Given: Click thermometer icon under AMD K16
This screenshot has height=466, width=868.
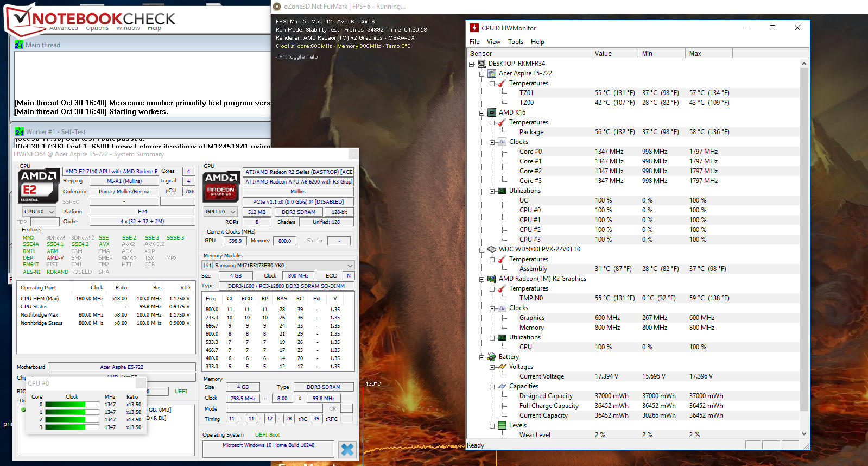Looking at the screenshot, I should 502,122.
